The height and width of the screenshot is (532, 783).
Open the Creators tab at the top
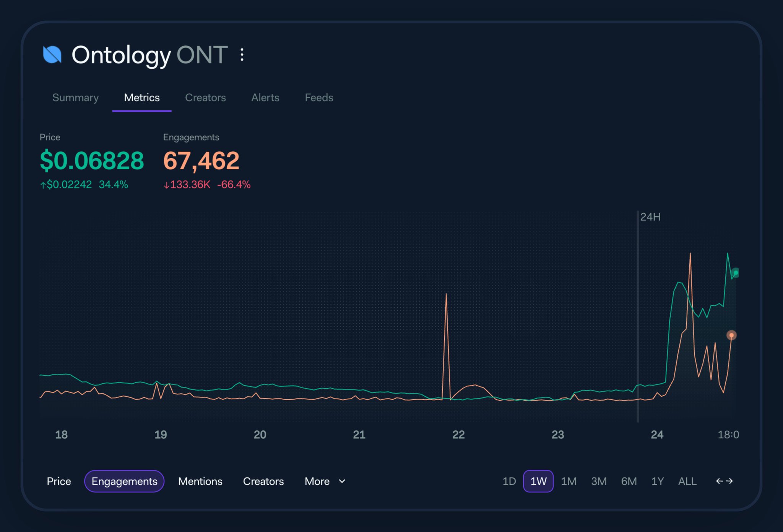pos(205,97)
